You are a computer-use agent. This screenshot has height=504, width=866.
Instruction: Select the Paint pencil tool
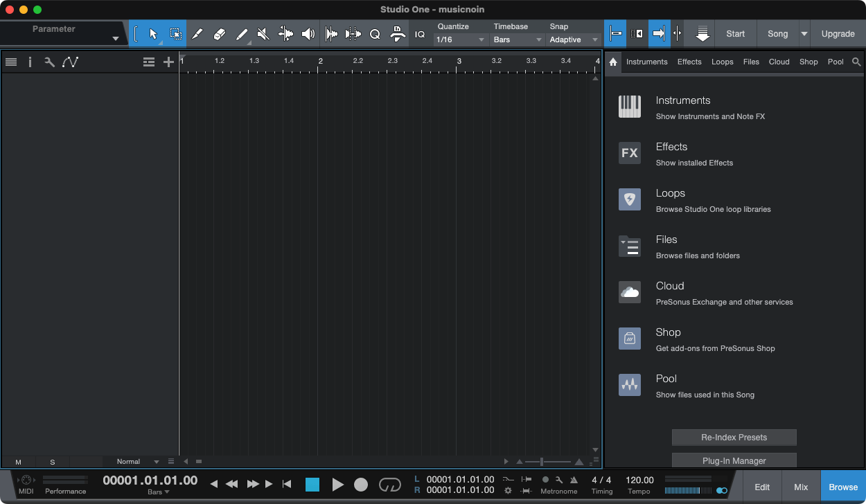click(x=242, y=34)
